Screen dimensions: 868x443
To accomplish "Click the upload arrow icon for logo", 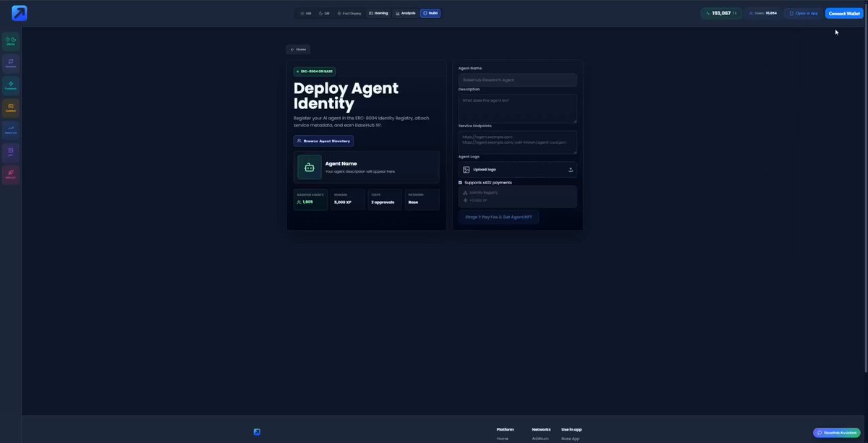I will (x=571, y=170).
